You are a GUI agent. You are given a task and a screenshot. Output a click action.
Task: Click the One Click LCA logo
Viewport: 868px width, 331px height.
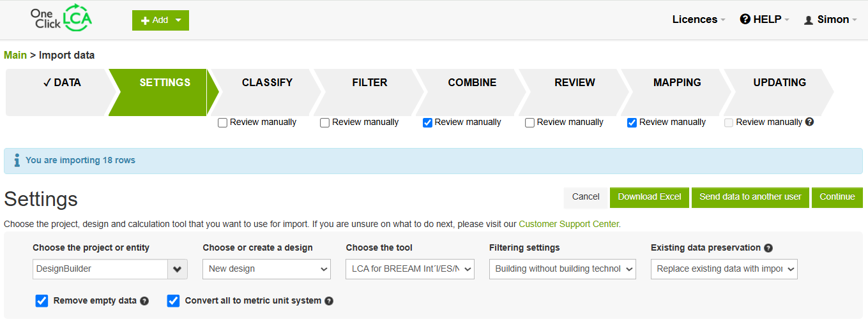pyautogui.click(x=61, y=19)
